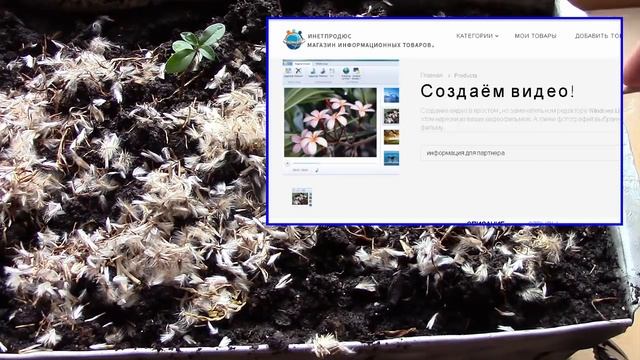
Task: Click the Products breadcrumb link
Action: pos(465,76)
